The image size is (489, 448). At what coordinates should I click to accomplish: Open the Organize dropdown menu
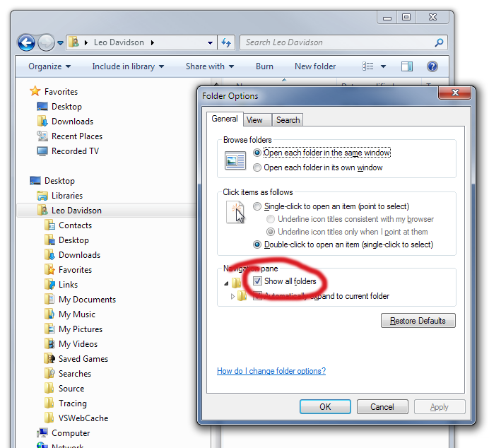(49, 66)
